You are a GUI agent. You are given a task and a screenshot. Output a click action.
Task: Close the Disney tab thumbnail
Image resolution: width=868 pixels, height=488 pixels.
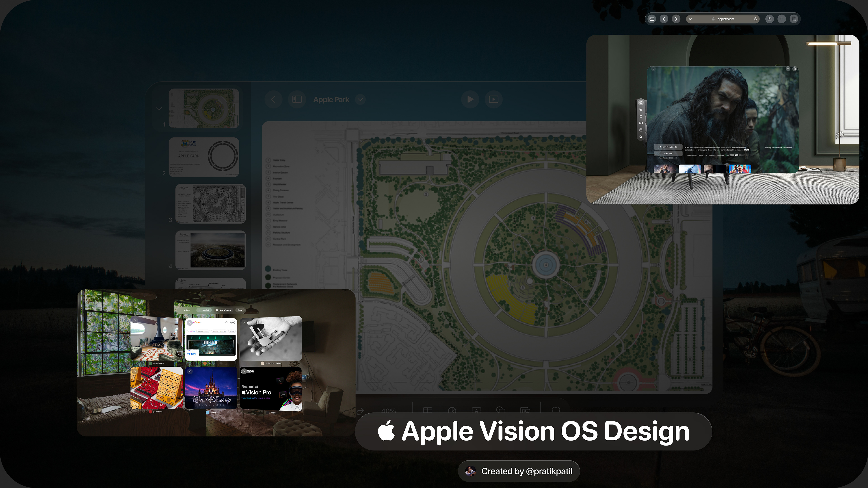click(190, 371)
